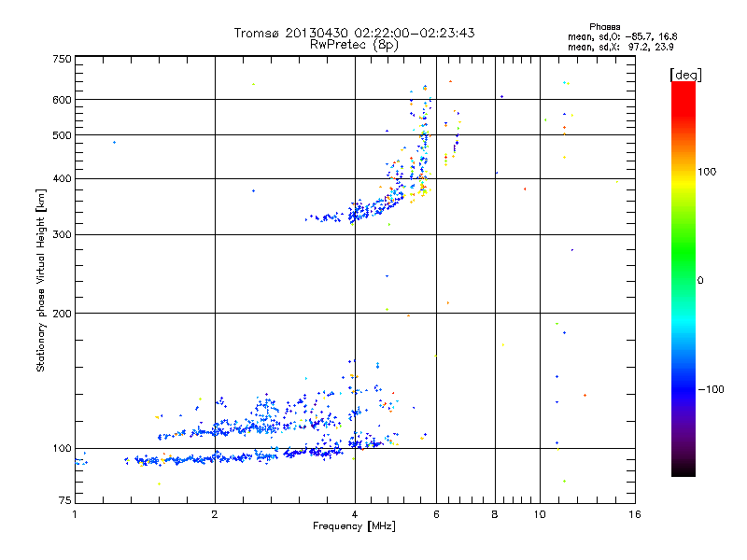
Task: Click the y-axis value '400'
Action: pyautogui.click(x=62, y=178)
